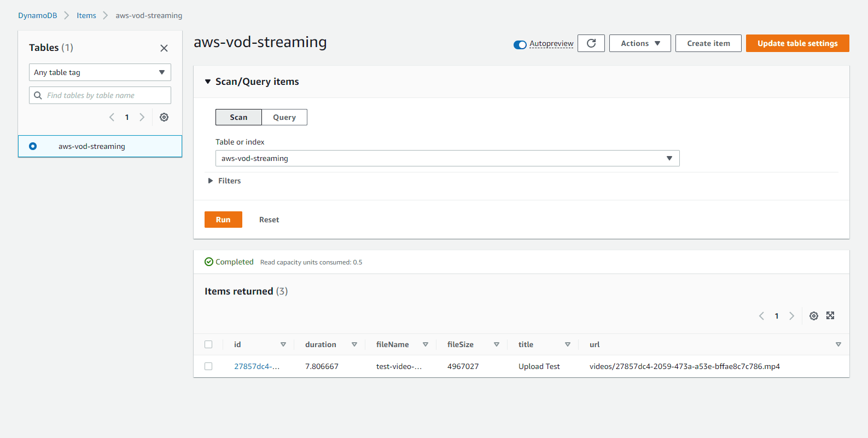Click the duration value 7.806667
Image resolution: width=868 pixels, height=438 pixels.
tap(322, 366)
